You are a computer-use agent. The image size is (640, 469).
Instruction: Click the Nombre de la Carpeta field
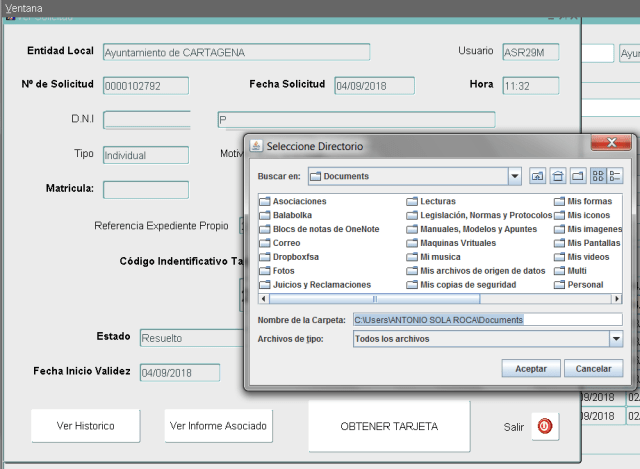[488, 320]
